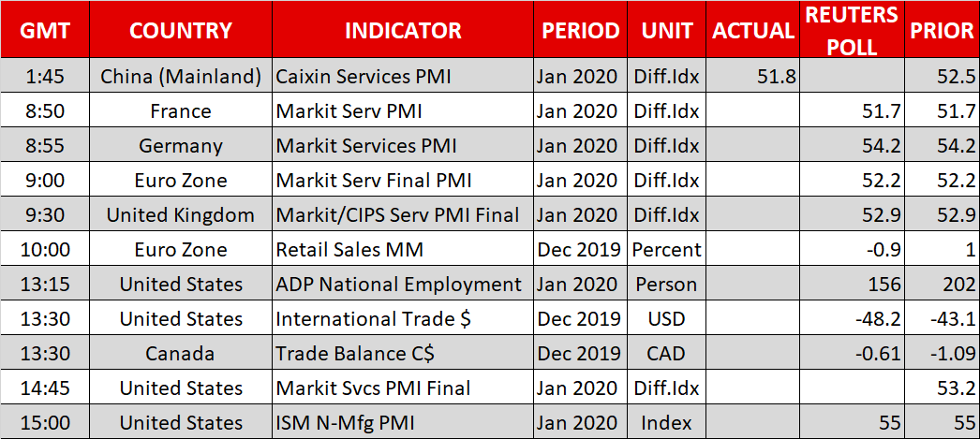Select the COUNTRY column header
Image resolution: width=980 pixels, height=439 pixels.
(181, 30)
